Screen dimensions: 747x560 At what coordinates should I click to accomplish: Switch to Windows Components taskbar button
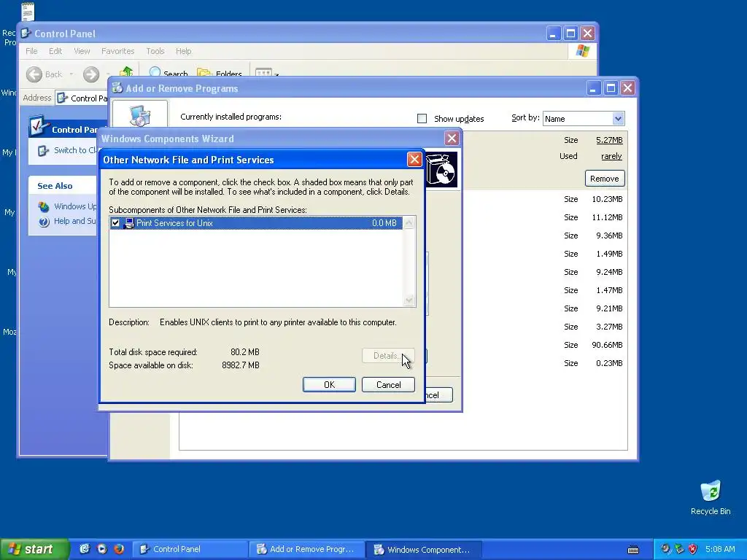pos(424,549)
